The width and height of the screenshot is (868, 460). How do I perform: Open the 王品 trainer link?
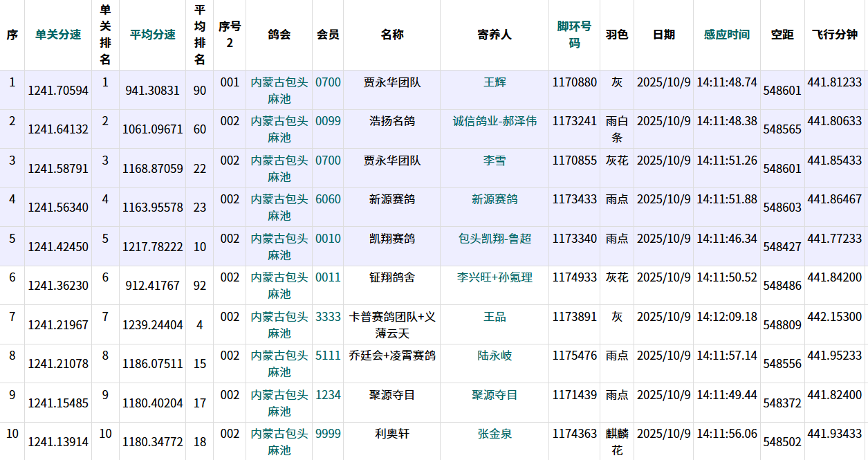(x=495, y=317)
